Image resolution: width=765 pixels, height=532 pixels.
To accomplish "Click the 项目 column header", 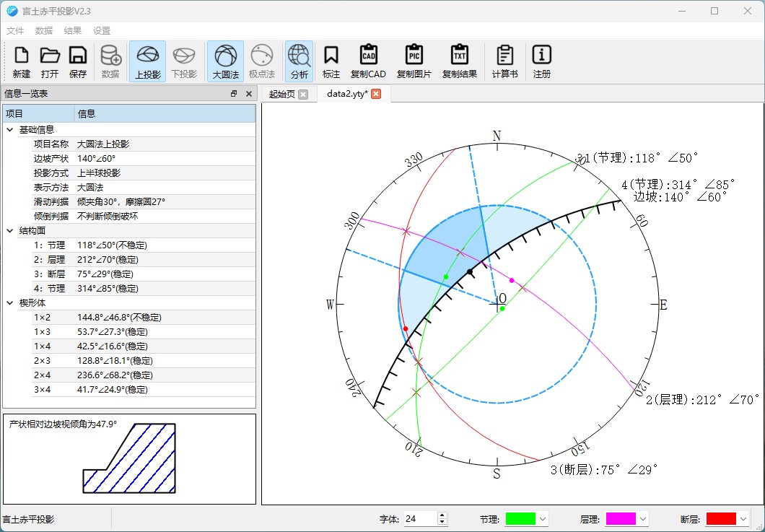I will click(39, 114).
